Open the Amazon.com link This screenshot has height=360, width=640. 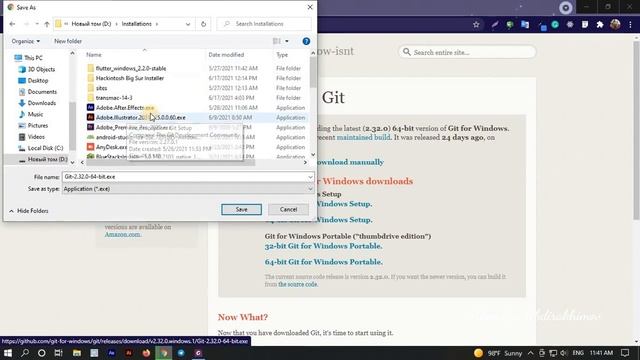[122, 235]
